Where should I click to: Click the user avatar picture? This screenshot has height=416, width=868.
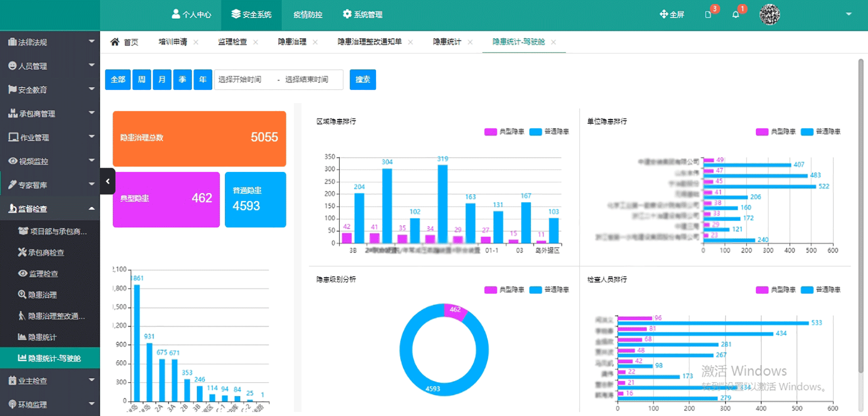pos(770,14)
